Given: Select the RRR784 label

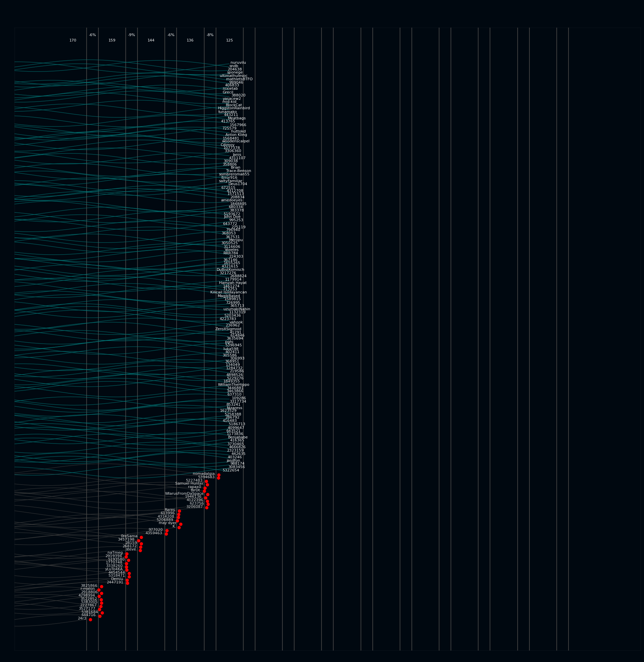Looking at the screenshot, I should tap(231, 253).
